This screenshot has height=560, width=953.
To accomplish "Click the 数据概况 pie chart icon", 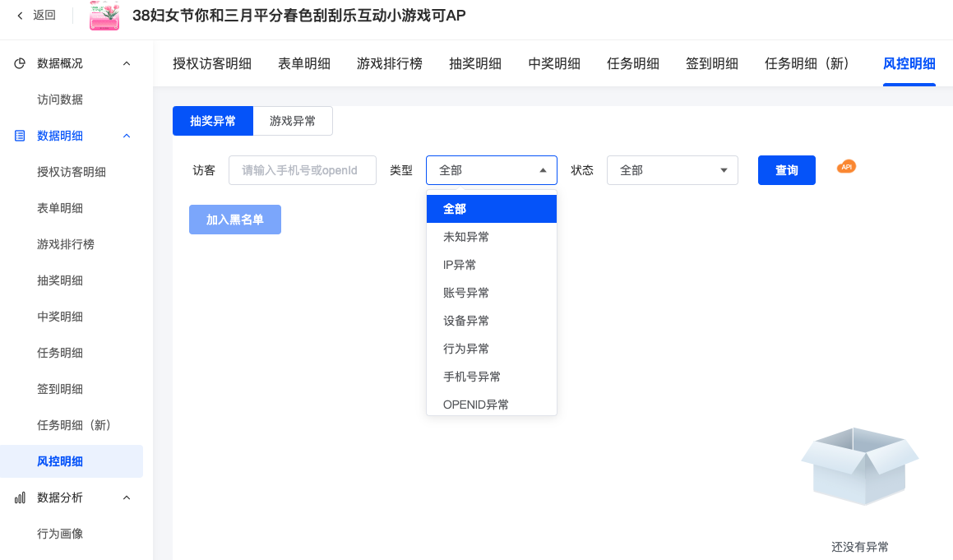I will click(20, 63).
